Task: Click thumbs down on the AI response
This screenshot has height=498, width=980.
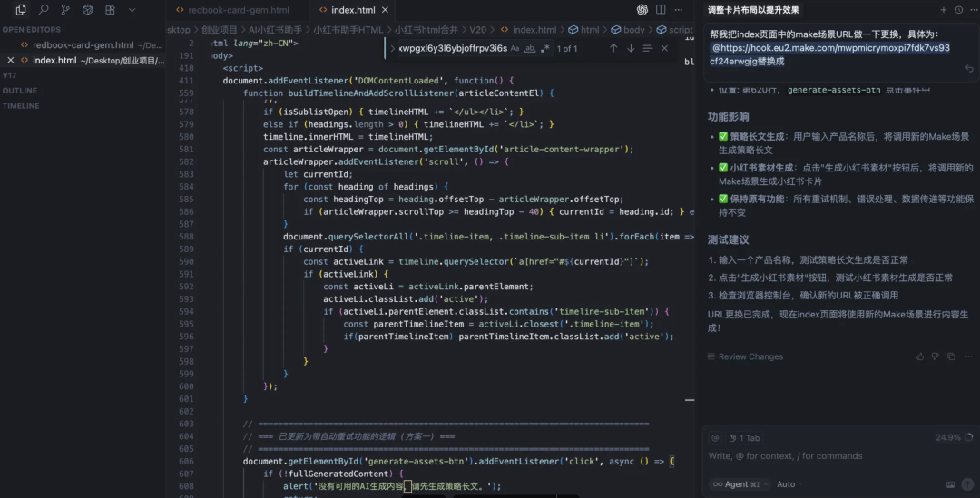Action: (x=936, y=356)
